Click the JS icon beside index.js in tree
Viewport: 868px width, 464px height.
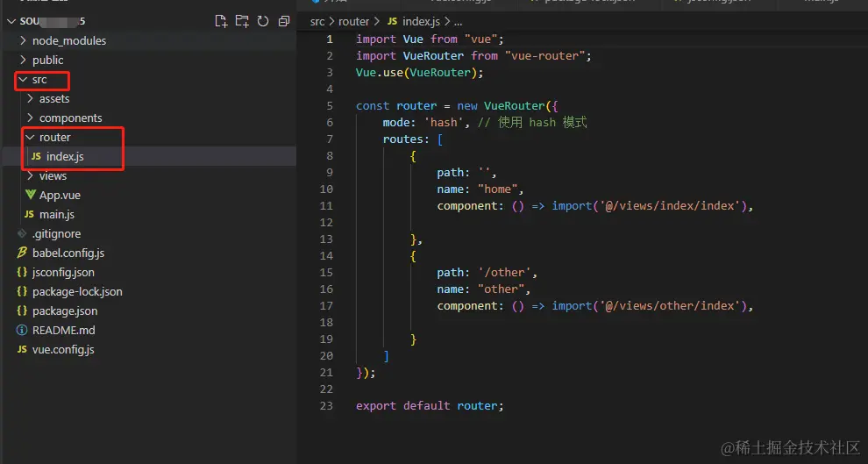click(x=36, y=157)
